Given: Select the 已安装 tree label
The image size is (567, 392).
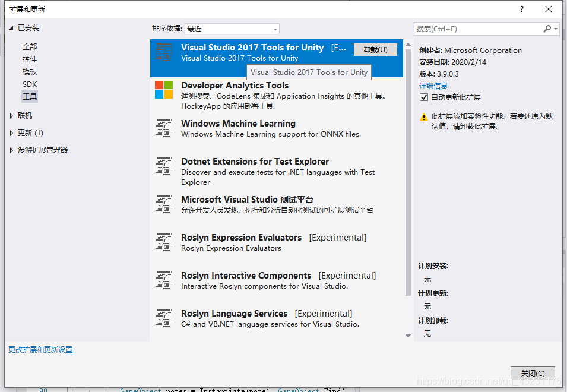Looking at the screenshot, I should click(28, 28).
